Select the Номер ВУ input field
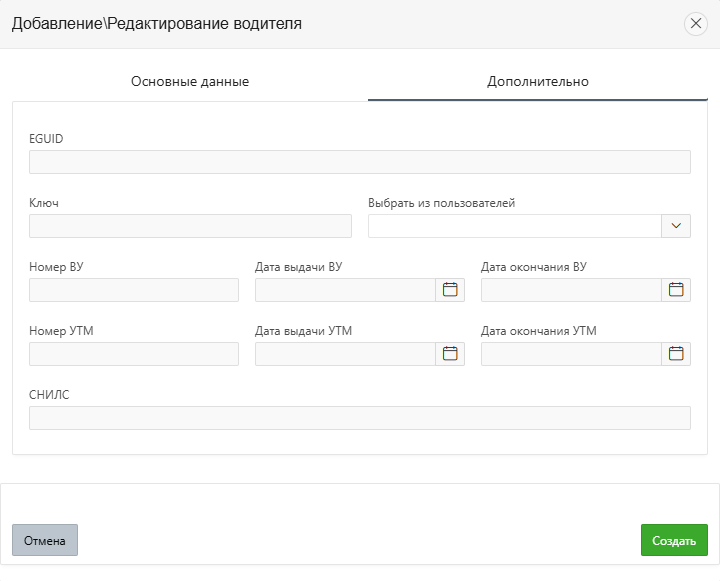Screen dimensions: 720x581 click(x=134, y=290)
